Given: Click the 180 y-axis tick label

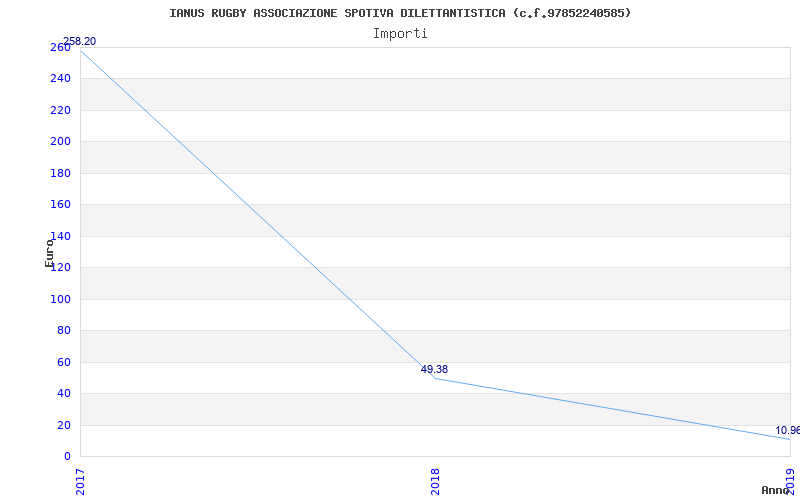Looking at the screenshot, I should tap(60, 173).
